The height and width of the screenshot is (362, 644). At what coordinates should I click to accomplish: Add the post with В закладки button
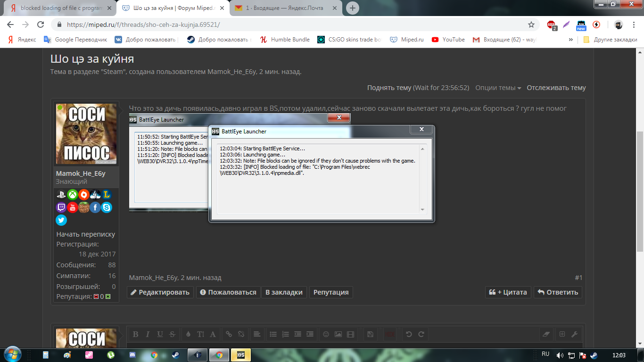click(x=284, y=292)
